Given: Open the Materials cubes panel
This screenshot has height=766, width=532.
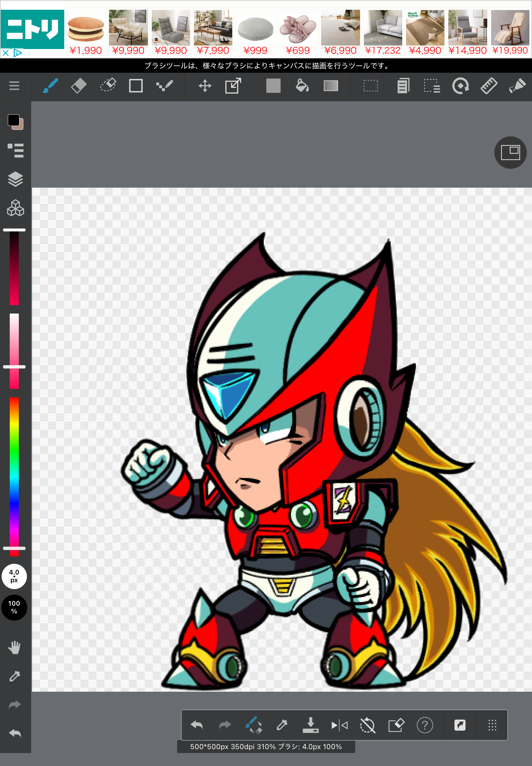Looking at the screenshot, I should (x=15, y=208).
